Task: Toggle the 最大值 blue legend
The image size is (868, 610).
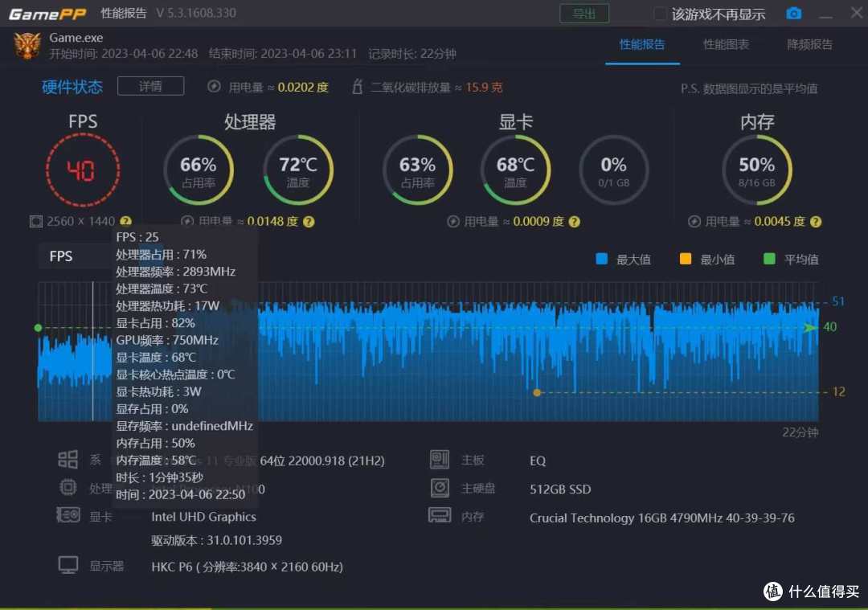Action: click(x=602, y=259)
